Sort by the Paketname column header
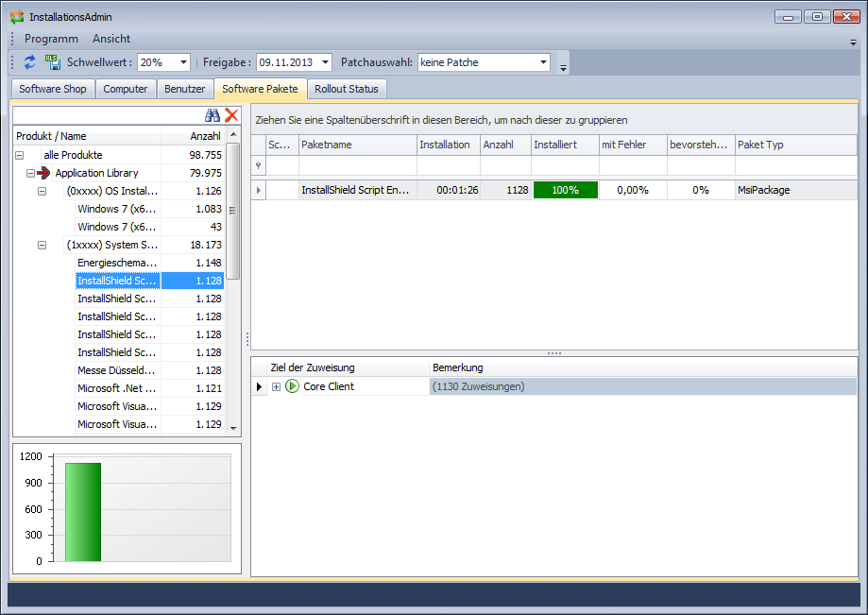The height and width of the screenshot is (615, 868). click(357, 145)
